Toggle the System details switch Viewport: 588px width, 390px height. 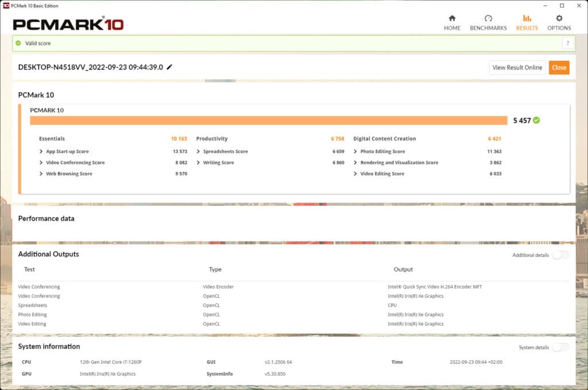tap(560, 348)
